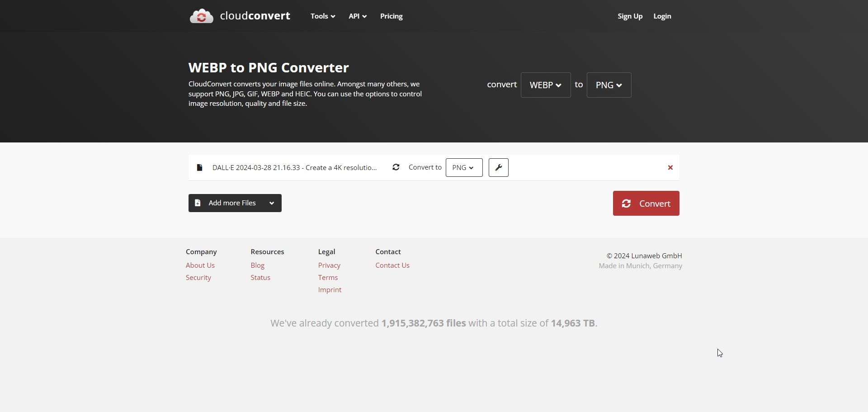The width and height of the screenshot is (868, 412).
Task: Click Login in the header
Action: [662, 16]
